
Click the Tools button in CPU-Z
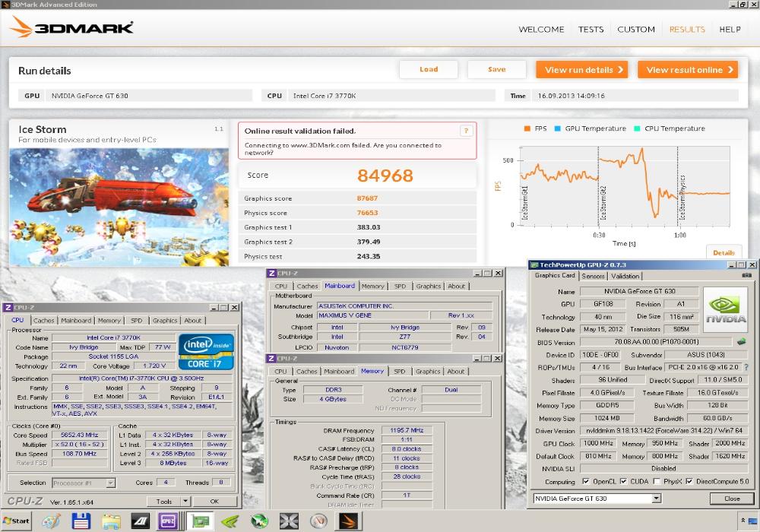pos(164,502)
